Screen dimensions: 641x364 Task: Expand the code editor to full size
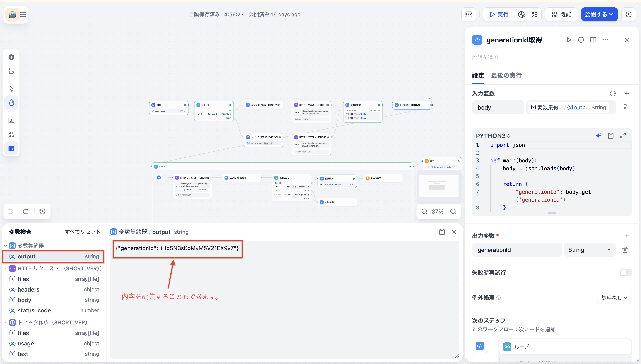pos(623,136)
